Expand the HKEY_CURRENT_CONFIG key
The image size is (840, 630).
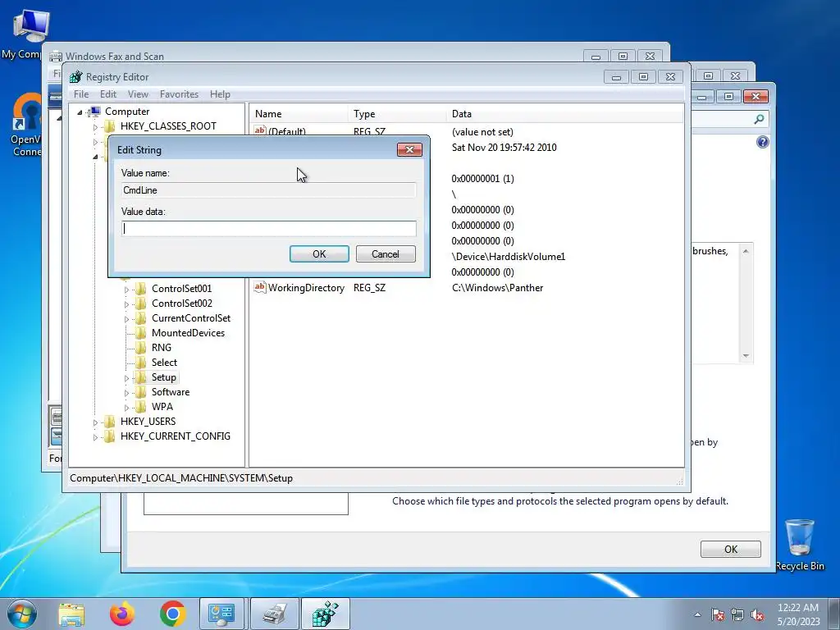[x=95, y=437]
